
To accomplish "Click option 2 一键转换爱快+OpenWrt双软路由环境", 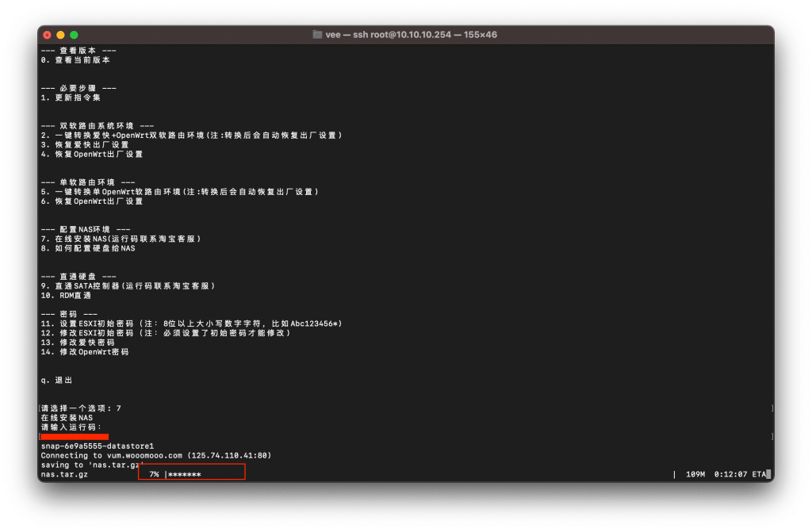I will [x=191, y=136].
